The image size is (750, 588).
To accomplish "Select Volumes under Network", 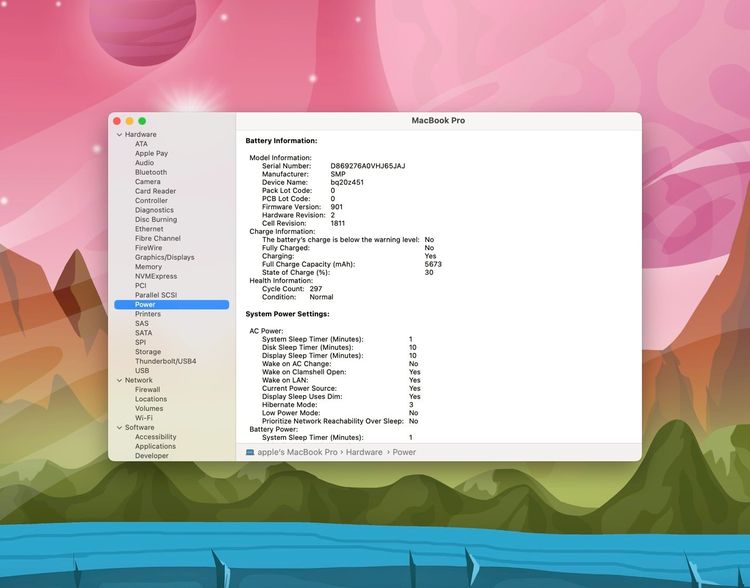I will pyautogui.click(x=149, y=409).
